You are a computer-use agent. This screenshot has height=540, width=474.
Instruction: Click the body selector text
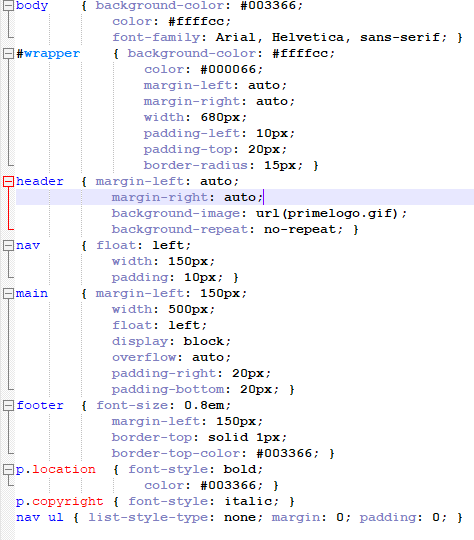pyautogui.click(x=32, y=6)
